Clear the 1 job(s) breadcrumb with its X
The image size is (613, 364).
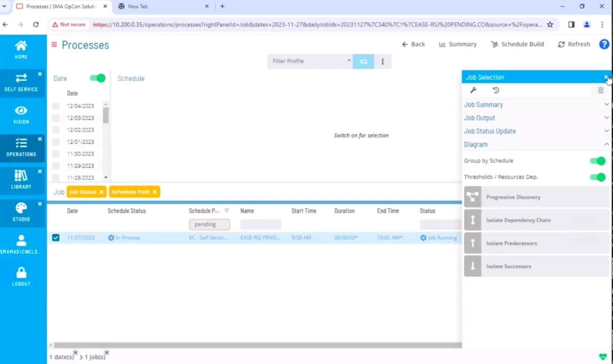click(106, 353)
